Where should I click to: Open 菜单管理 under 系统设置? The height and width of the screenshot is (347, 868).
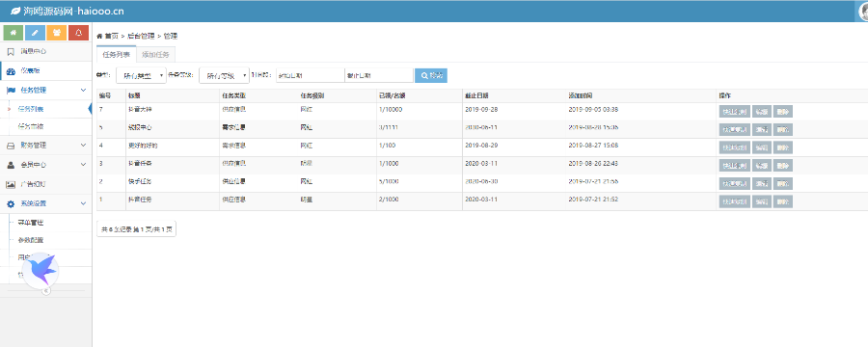[x=31, y=223]
